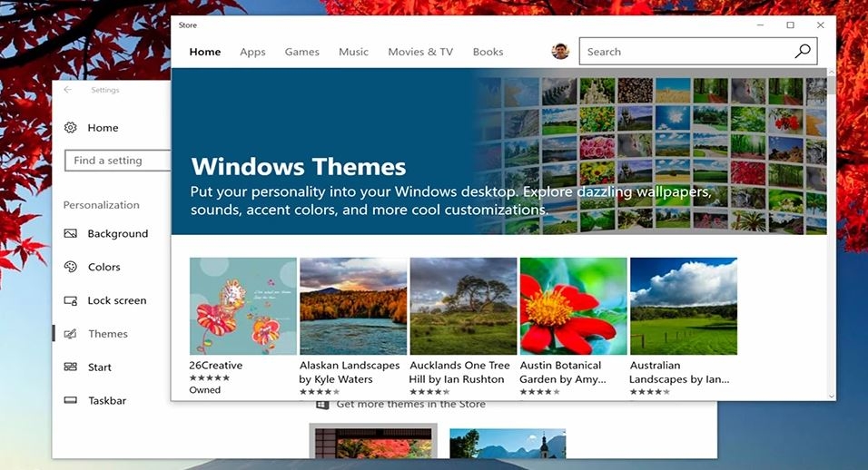
Task: Open the Movies & TV tab
Action: point(420,52)
